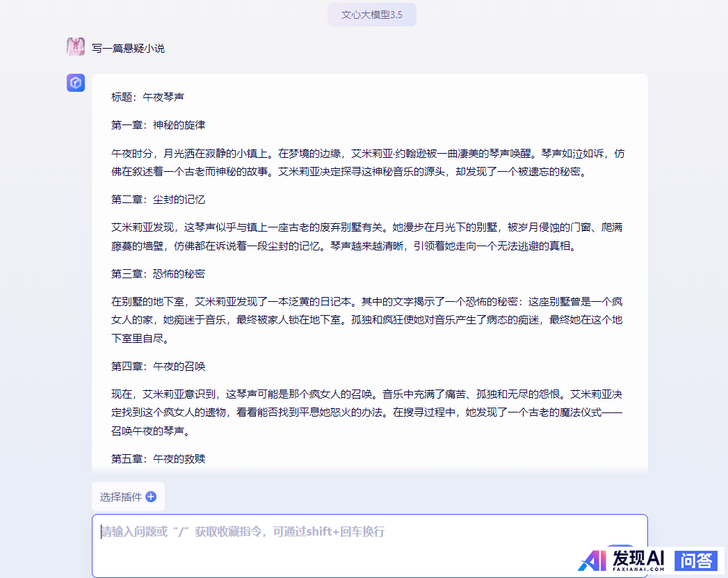Click the user avatar icon
The height and width of the screenshot is (578, 728).
pyautogui.click(x=76, y=47)
